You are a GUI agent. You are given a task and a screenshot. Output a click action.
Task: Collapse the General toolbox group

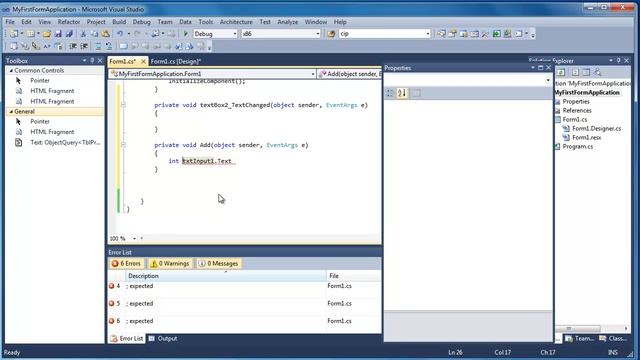pyautogui.click(x=11, y=111)
